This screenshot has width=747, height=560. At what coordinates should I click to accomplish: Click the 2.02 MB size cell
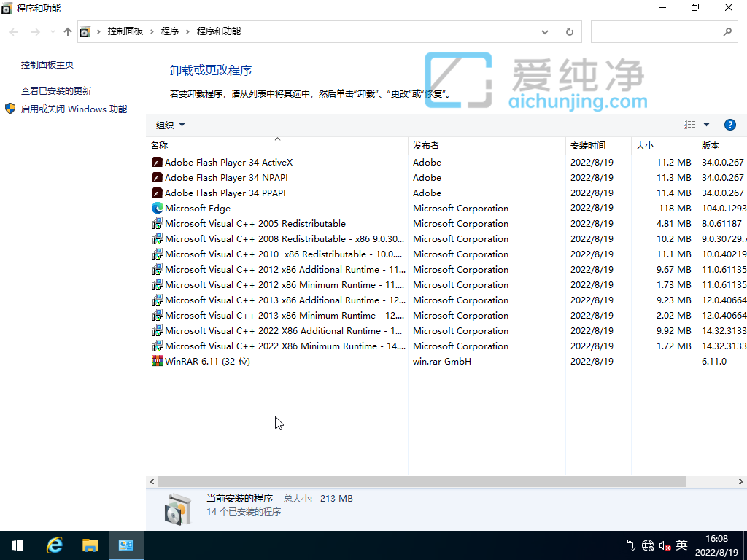click(673, 315)
